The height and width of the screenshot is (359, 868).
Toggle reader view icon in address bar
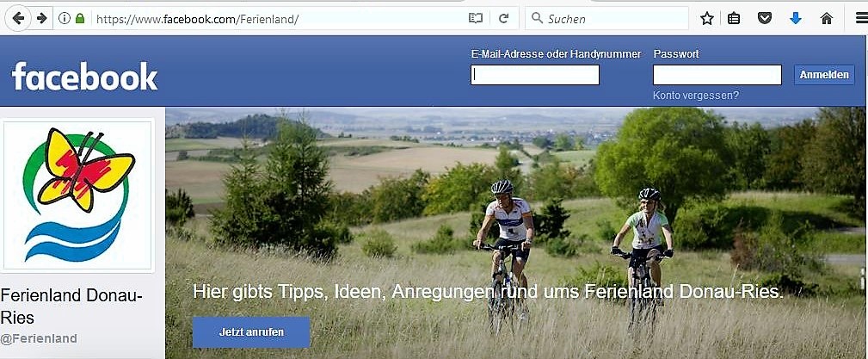click(476, 18)
